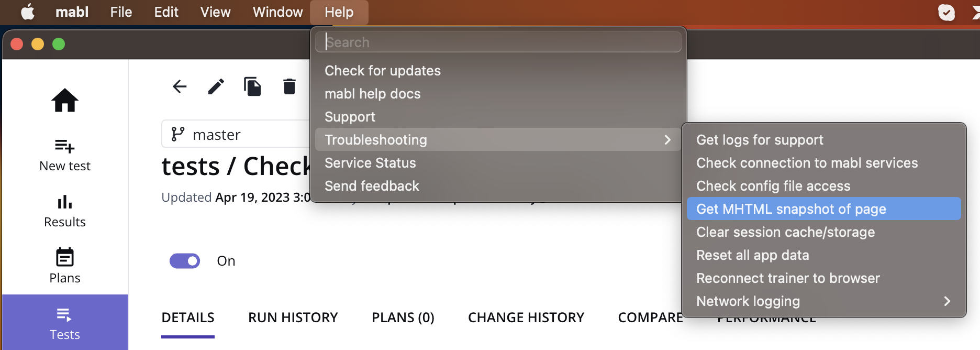Go to Plans in sidebar
The width and height of the screenshot is (980, 350).
65,266
